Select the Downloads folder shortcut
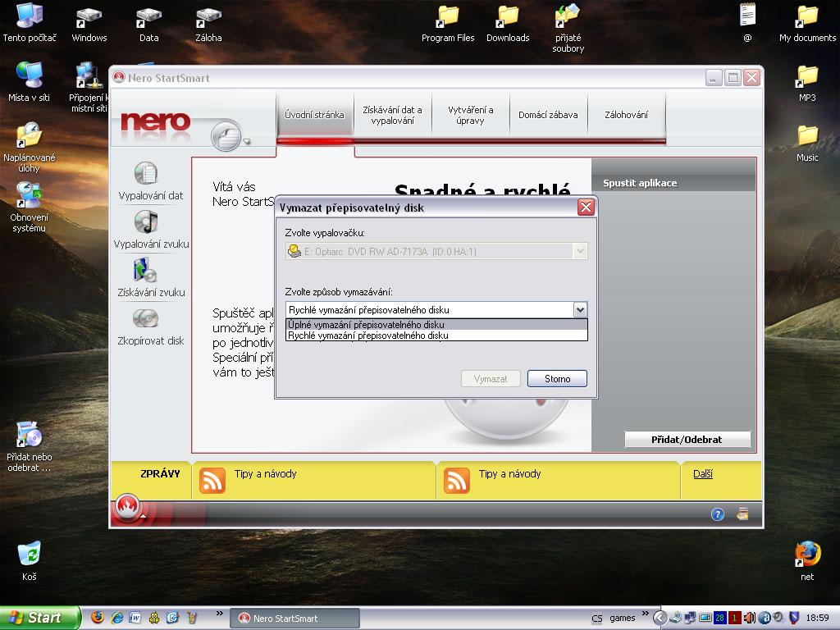This screenshot has width=840, height=630. (x=508, y=25)
